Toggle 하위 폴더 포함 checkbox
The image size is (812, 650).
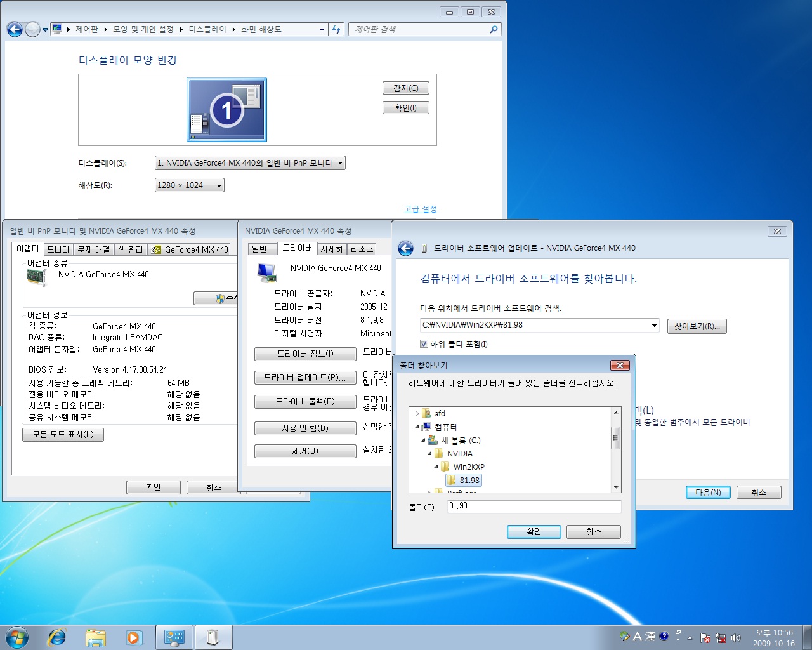coord(424,344)
